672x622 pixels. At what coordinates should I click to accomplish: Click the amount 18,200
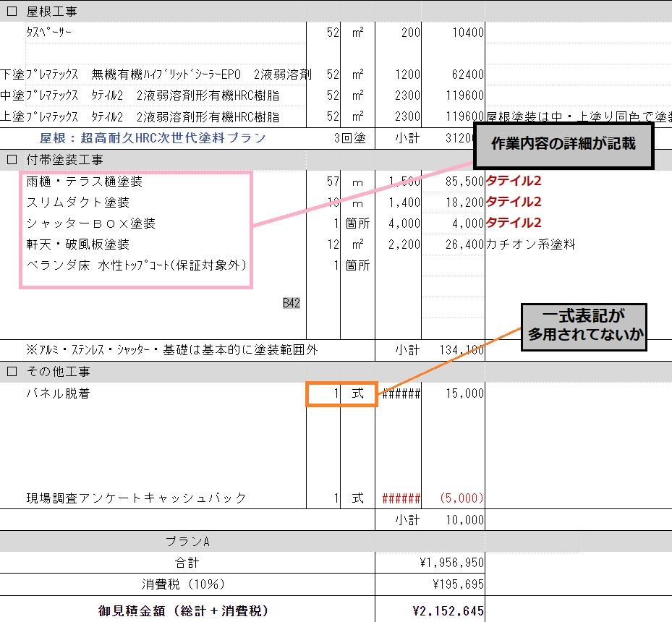click(464, 203)
